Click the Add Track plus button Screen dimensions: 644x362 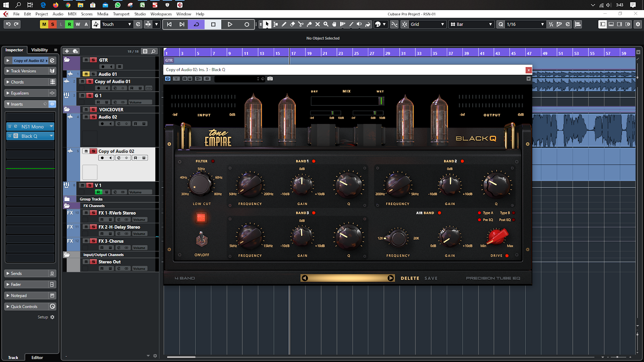pos(67,51)
